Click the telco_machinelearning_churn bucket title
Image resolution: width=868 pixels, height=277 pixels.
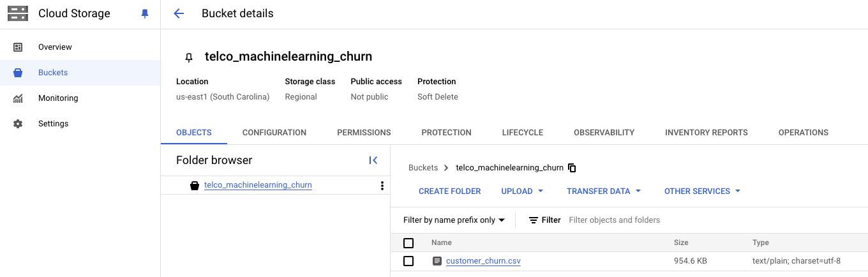coord(288,57)
